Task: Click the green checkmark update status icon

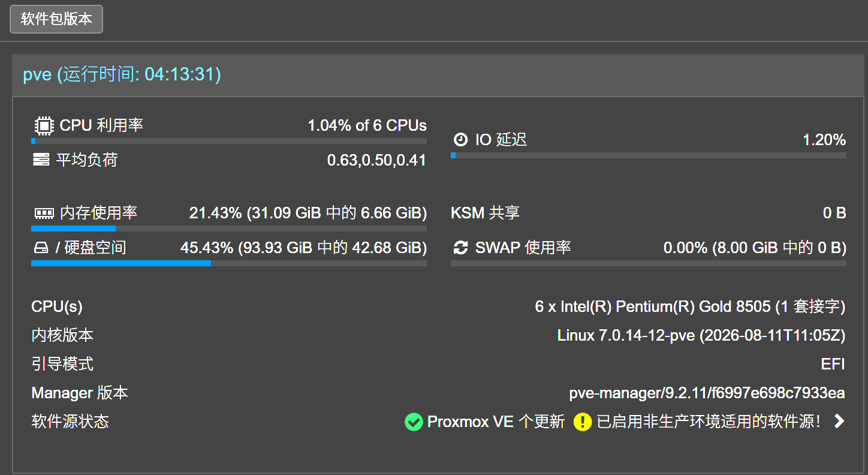Action: (414, 422)
